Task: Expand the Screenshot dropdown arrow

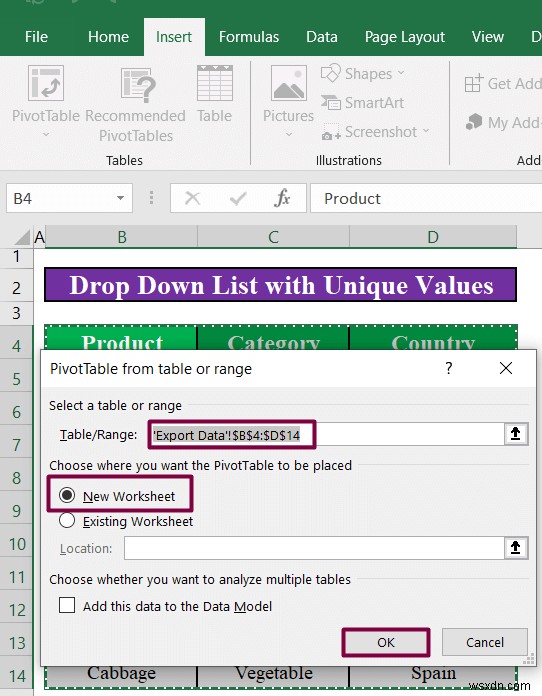Action: click(426, 131)
